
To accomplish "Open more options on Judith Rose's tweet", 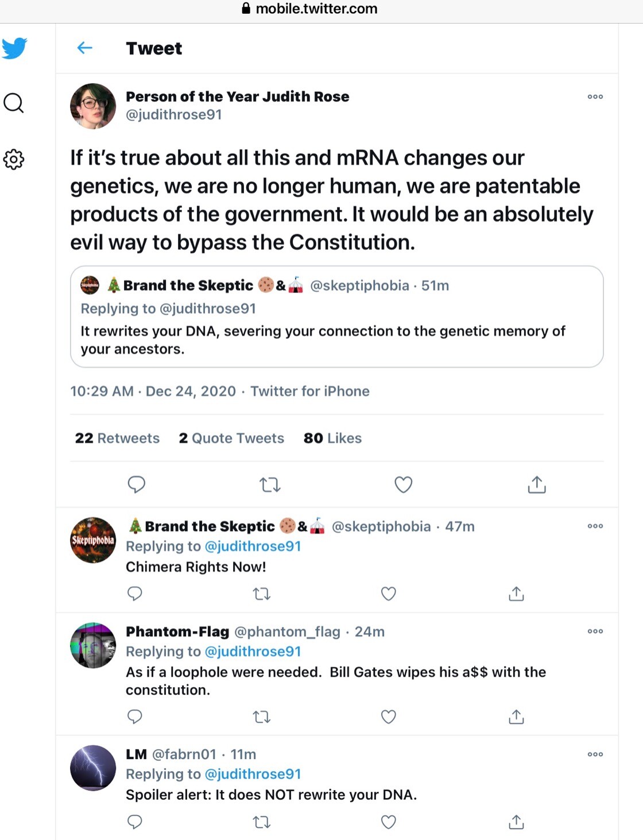I will click(x=595, y=96).
